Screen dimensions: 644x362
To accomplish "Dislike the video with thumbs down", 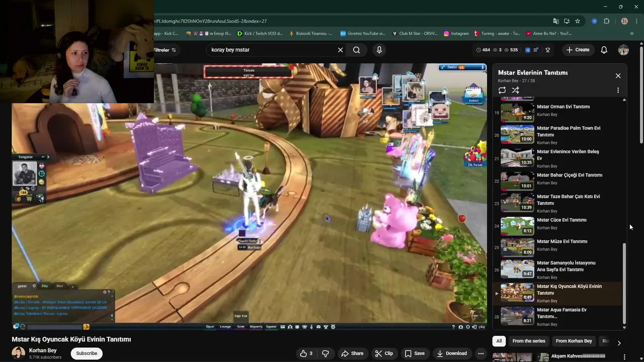I will tap(325, 353).
